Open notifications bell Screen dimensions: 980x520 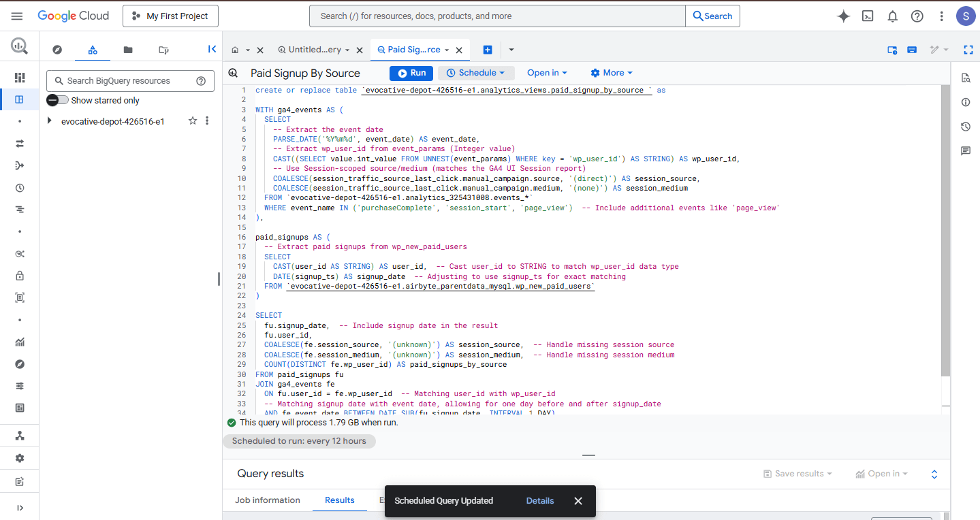[x=892, y=16]
